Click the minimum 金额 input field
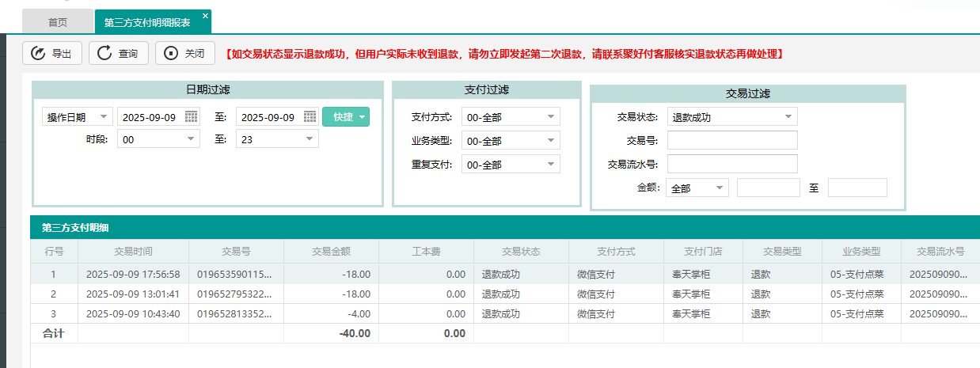Image resolution: width=980 pixels, height=368 pixels. 769,188
